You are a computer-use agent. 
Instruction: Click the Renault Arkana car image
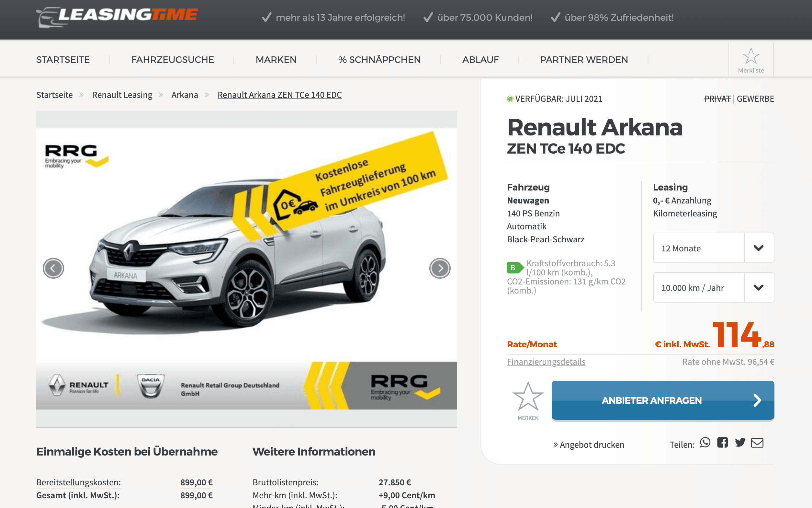click(x=246, y=268)
